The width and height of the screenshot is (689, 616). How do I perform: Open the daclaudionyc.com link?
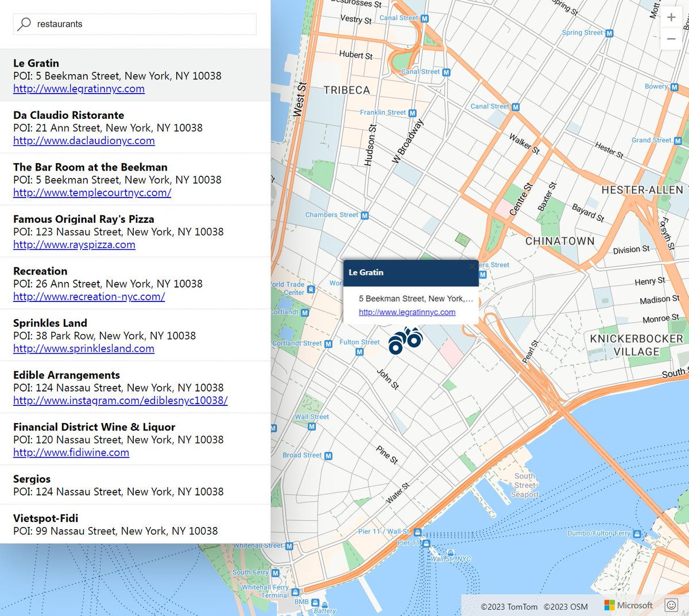pos(84,141)
